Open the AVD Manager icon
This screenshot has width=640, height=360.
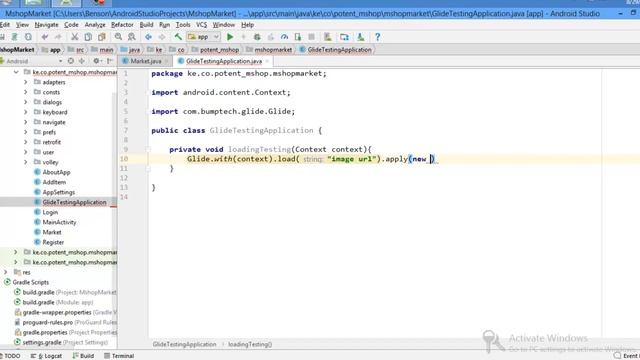328,37
